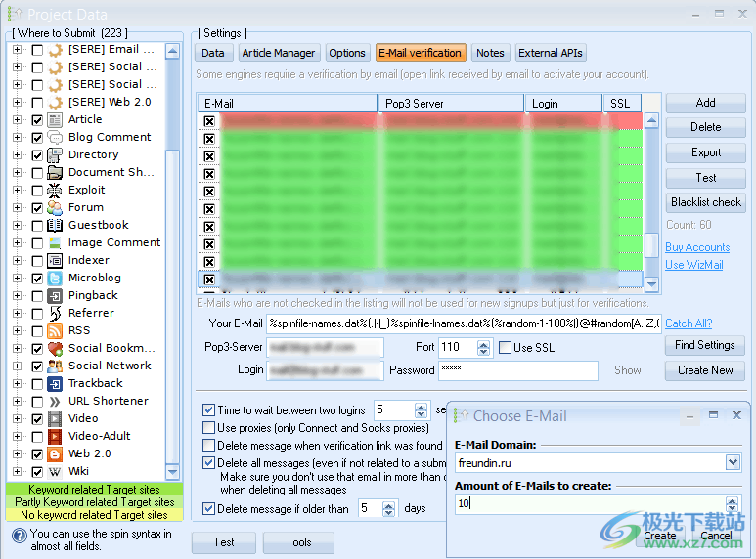This screenshot has height=559, width=756.
Task: Click the Video-Adult film icon
Action: 55,437
